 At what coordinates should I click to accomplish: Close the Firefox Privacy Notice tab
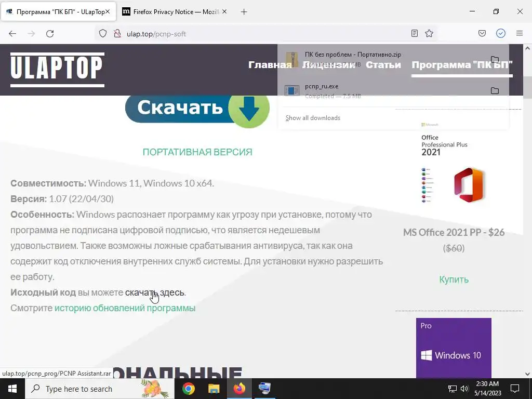click(224, 12)
